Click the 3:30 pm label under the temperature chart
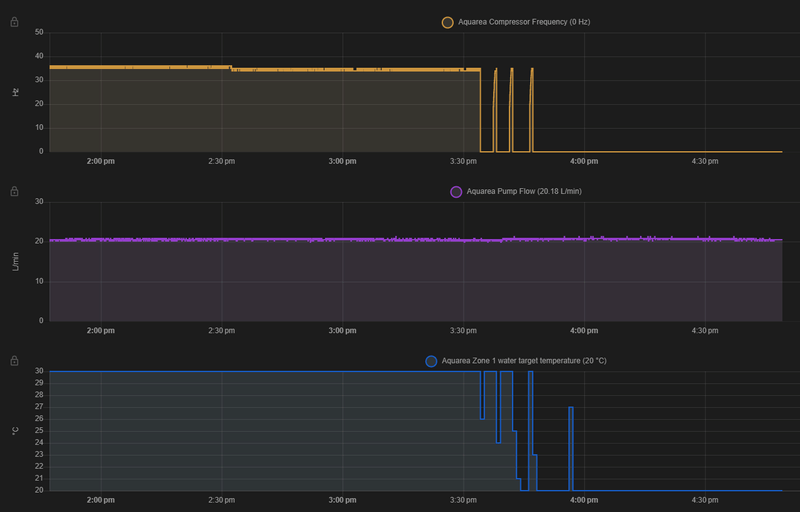 click(x=462, y=499)
